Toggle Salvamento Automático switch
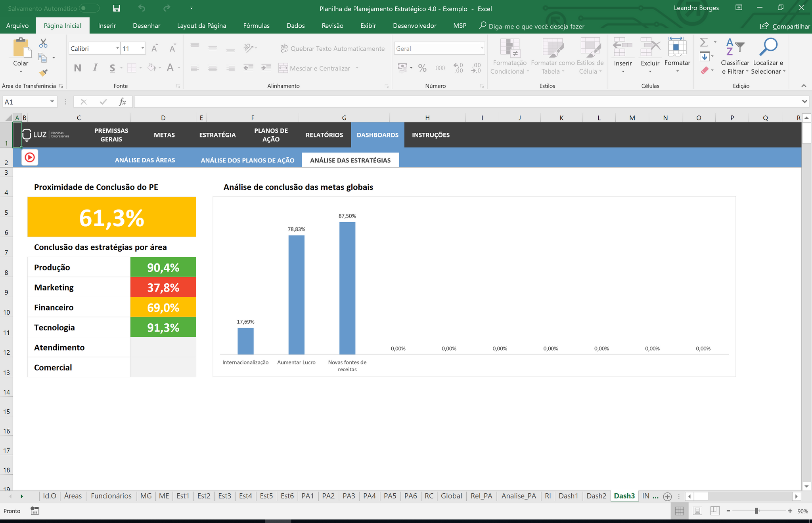 (x=89, y=8)
